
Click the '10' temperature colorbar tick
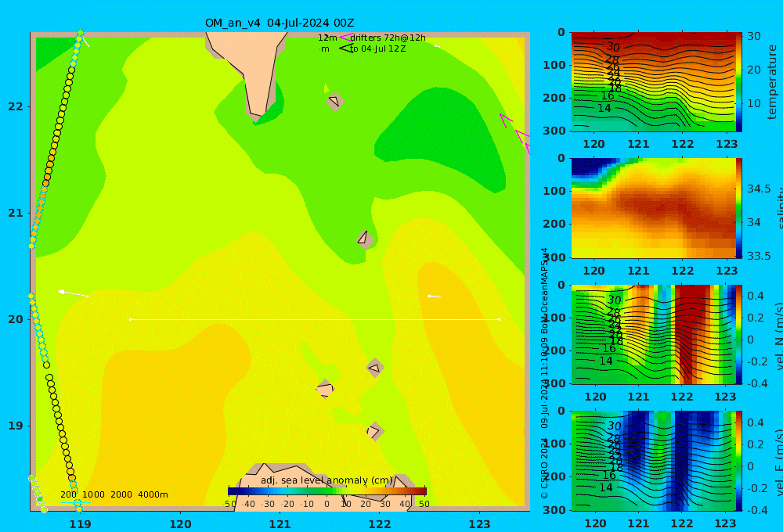pos(753,103)
